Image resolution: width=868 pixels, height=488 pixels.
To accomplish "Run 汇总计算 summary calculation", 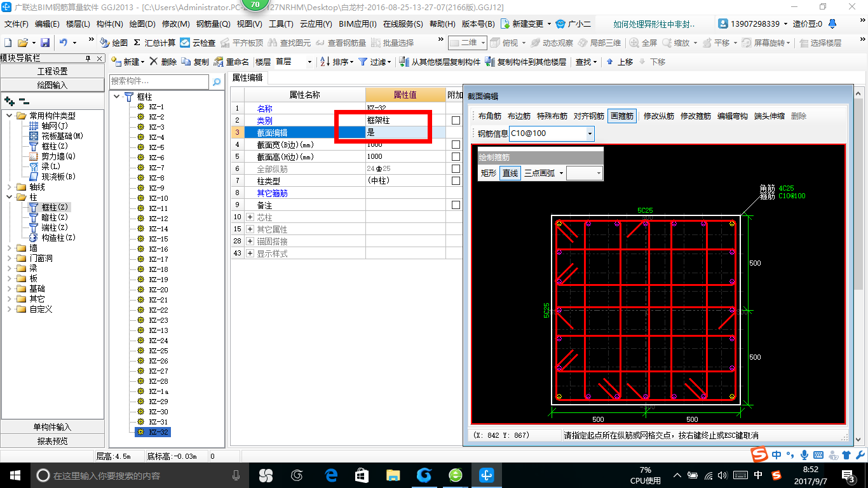I will (154, 43).
